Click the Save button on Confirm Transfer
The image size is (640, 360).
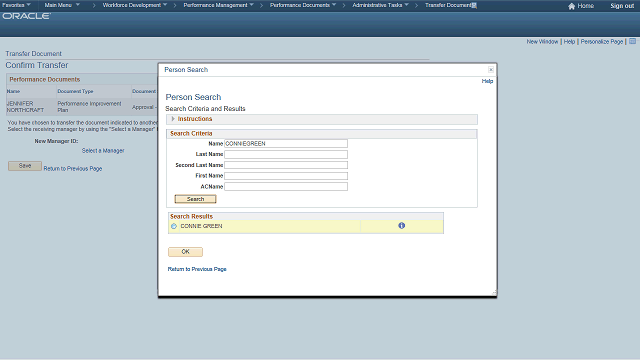pyautogui.click(x=25, y=166)
